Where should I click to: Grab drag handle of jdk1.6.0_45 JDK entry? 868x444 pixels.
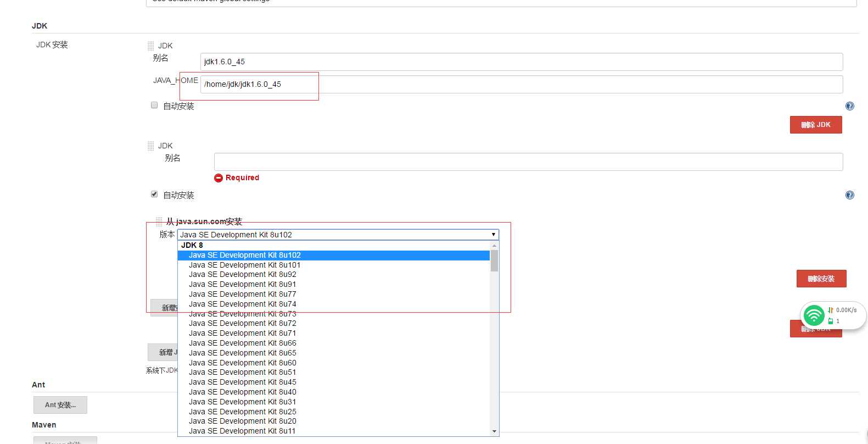(150, 46)
